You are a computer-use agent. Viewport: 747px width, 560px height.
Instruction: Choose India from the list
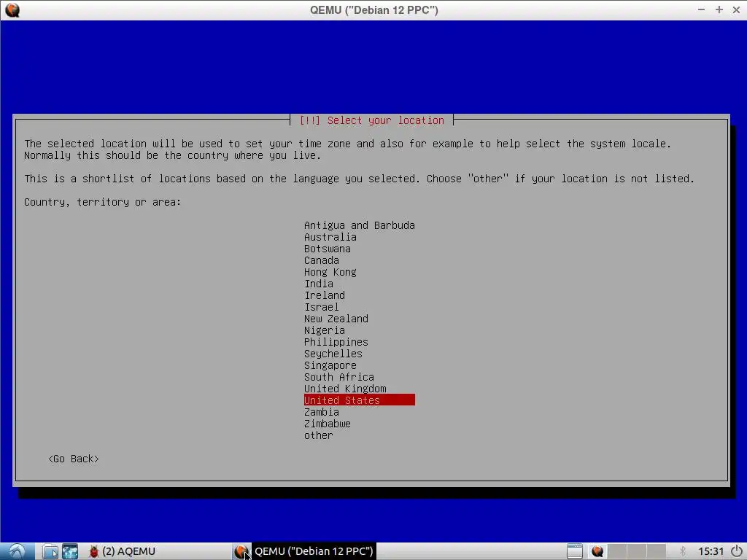(319, 284)
